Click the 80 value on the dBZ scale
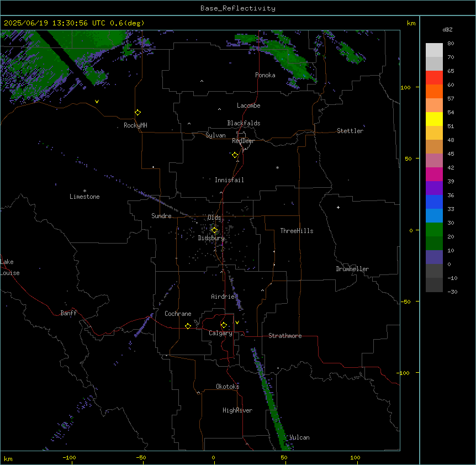The image size is (476, 465). 451,44
